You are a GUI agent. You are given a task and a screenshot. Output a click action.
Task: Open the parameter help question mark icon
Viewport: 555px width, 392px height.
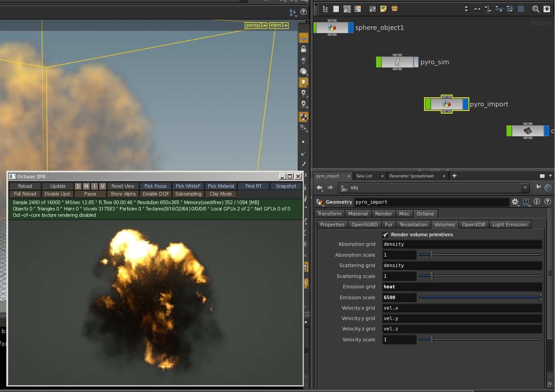coord(548,202)
